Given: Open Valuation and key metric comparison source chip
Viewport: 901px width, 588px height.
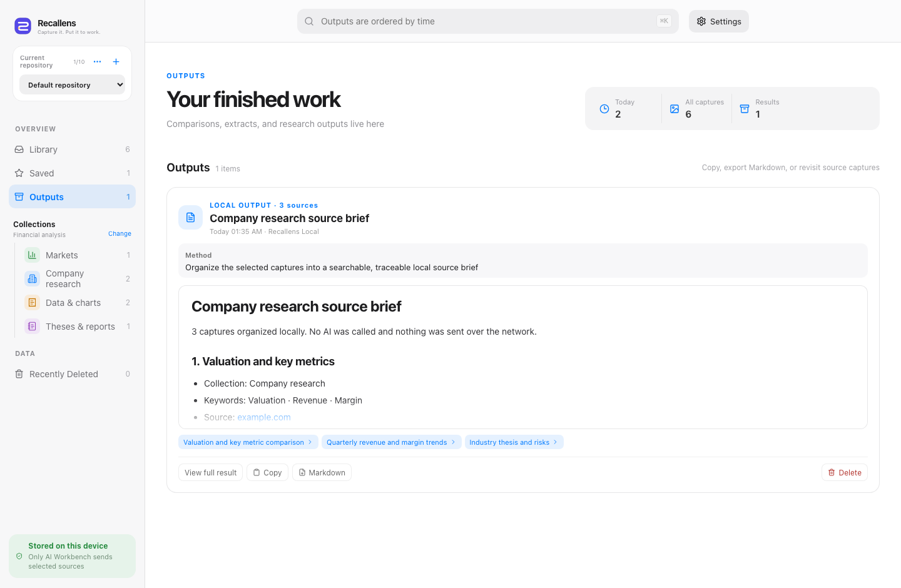Looking at the screenshot, I should (248, 442).
